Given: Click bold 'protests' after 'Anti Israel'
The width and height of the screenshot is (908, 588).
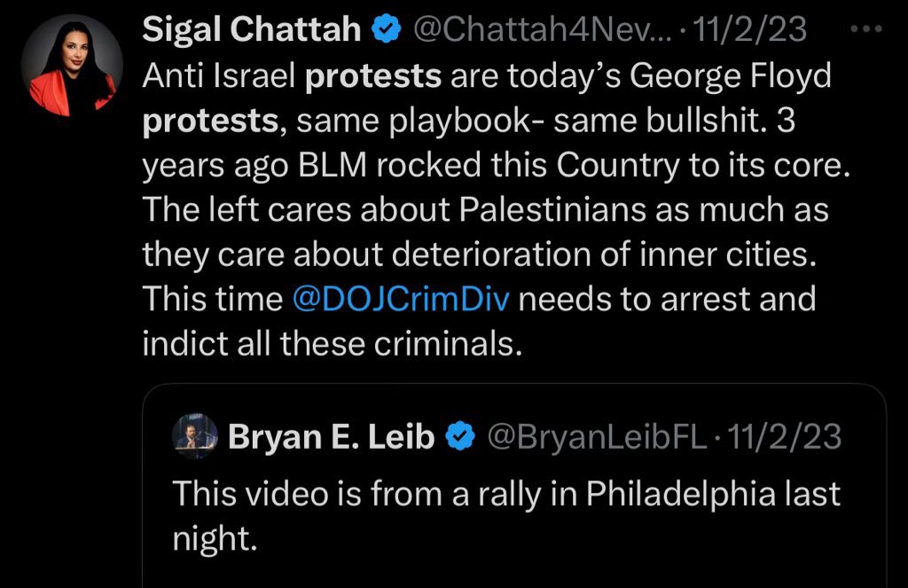Looking at the screenshot, I should (373, 77).
